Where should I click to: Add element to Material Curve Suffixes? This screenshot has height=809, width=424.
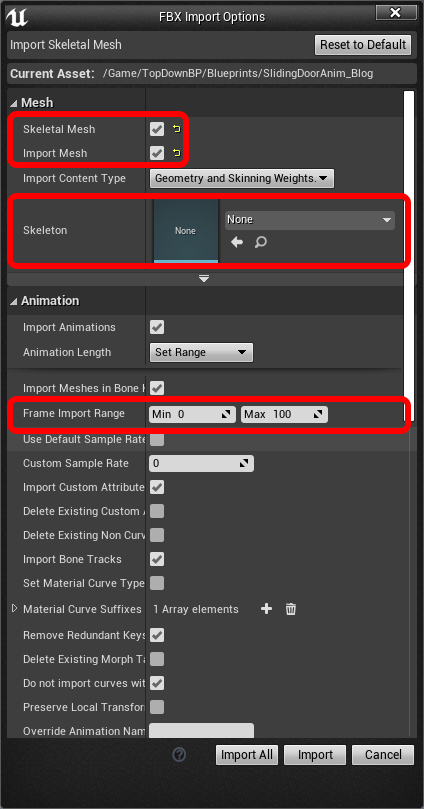click(266, 609)
